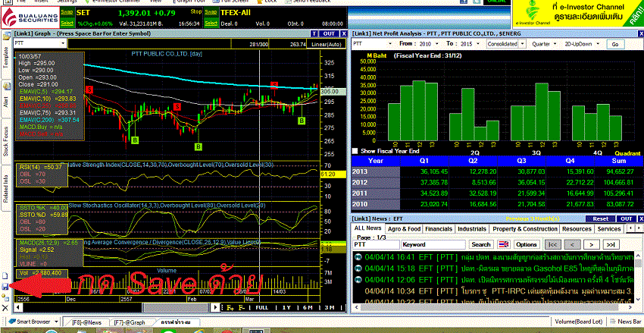Open the PTT symbol dropdown in Graph panel
The height and width of the screenshot is (333, 644).
point(63,43)
